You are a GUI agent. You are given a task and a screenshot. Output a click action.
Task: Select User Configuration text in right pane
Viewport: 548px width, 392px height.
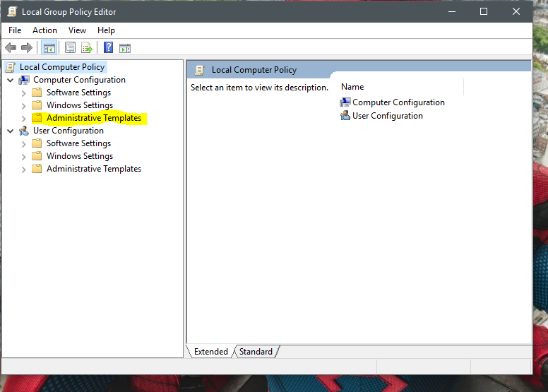click(388, 115)
